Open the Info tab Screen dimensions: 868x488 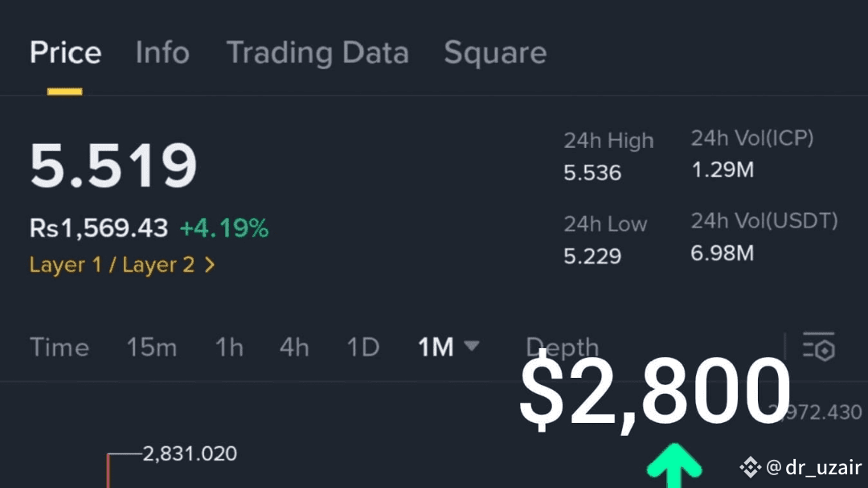pos(162,53)
